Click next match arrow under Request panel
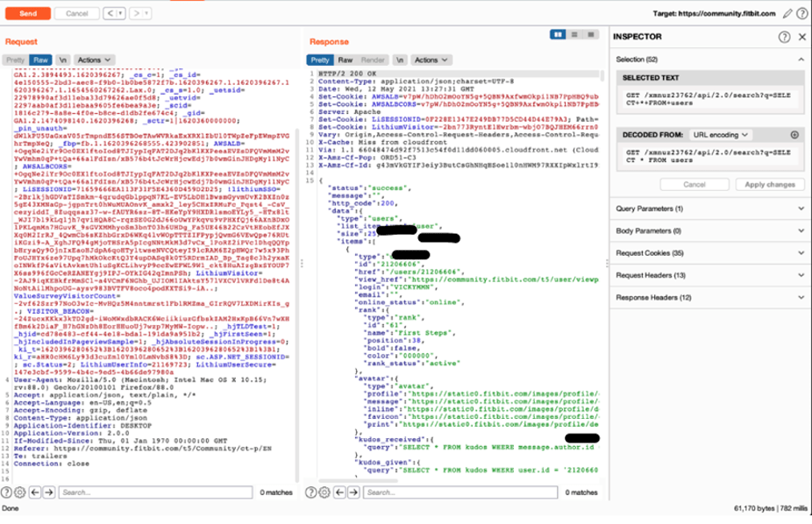 click(x=49, y=492)
